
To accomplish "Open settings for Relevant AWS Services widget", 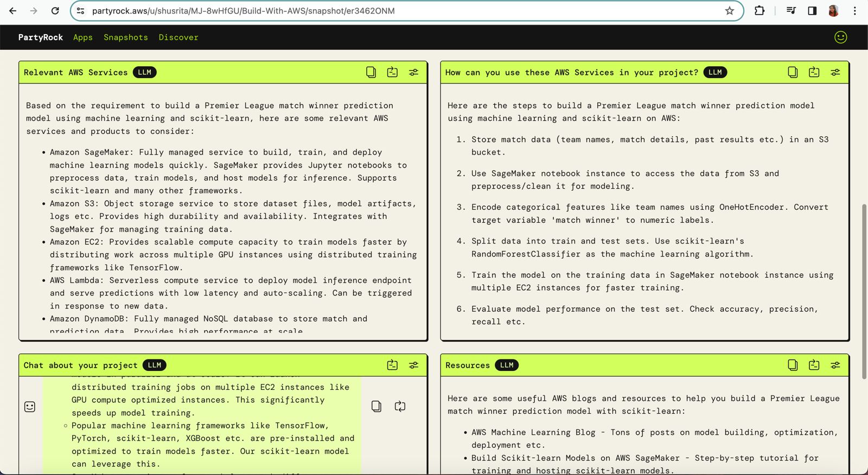I will (413, 72).
